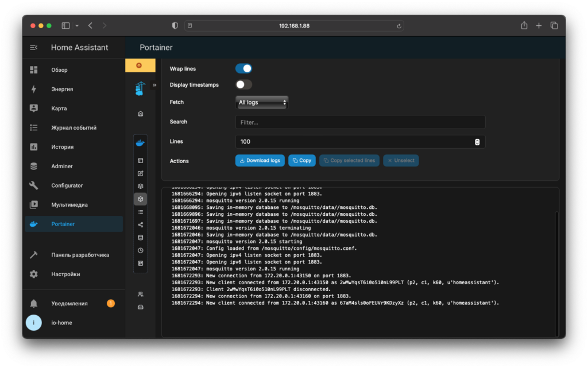Open Мультимедиа in the sidebar

click(x=74, y=204)
